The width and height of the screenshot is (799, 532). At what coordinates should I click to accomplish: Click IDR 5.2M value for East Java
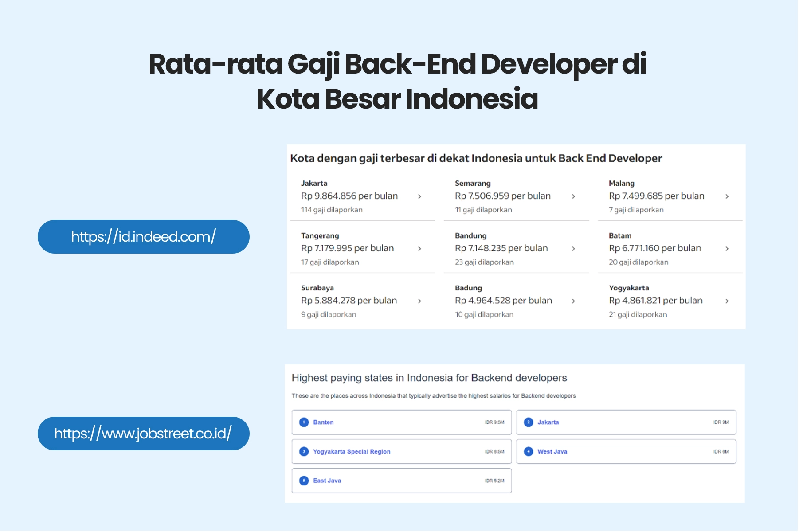click(494, 481)
